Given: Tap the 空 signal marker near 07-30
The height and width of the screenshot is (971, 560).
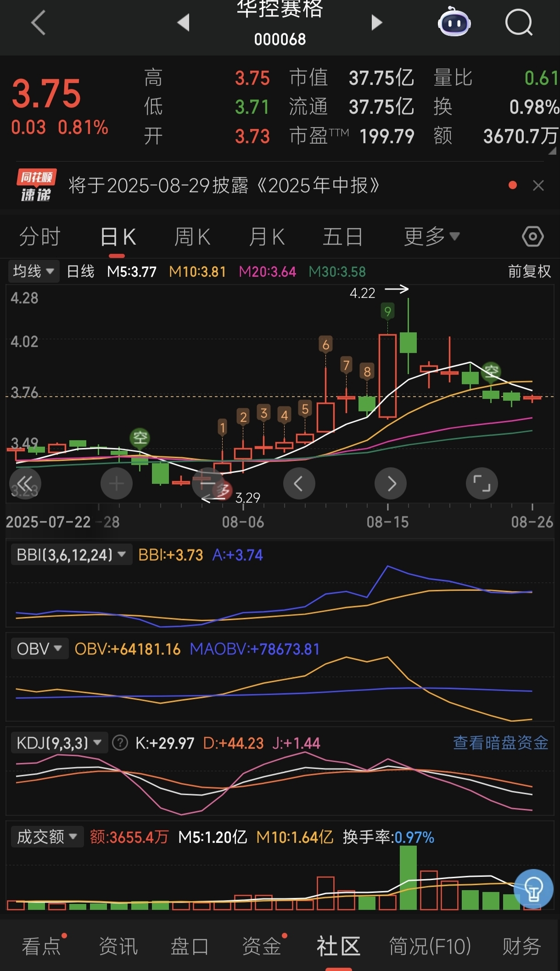Looking at the screenshot, I should [140, 438].
